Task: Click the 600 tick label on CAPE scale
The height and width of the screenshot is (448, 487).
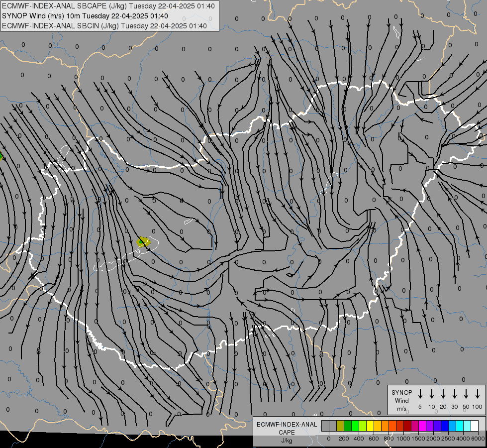Action: click(374, 439)
